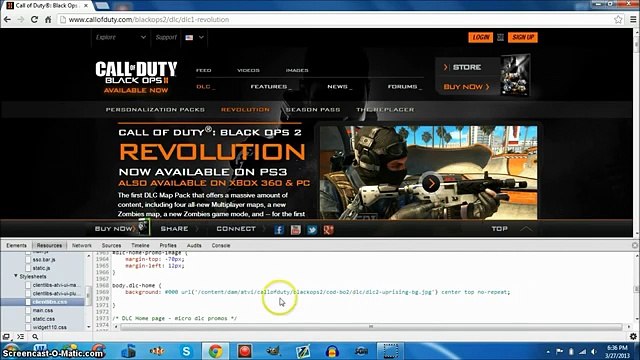
Task: Open the SEASON PASS sub-navigation link
Action: click(x=313, y=109)
